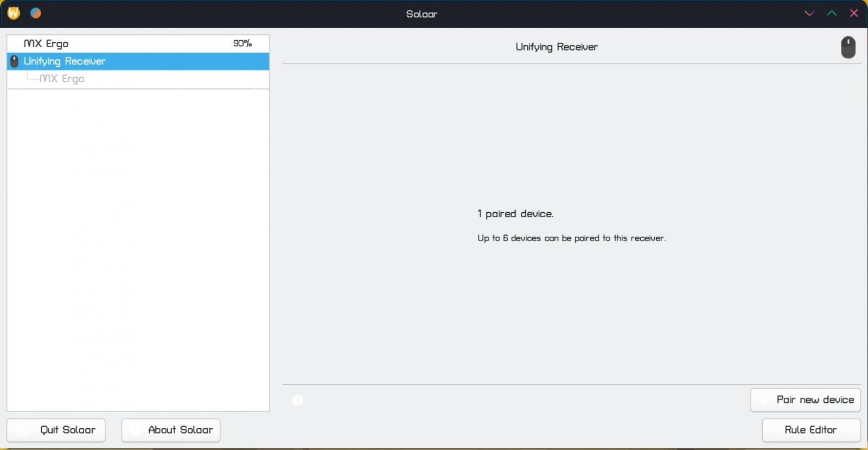Click the Solaar window title text
The width and height of the screenshot is (868, 450).
[x=422, y=14]
